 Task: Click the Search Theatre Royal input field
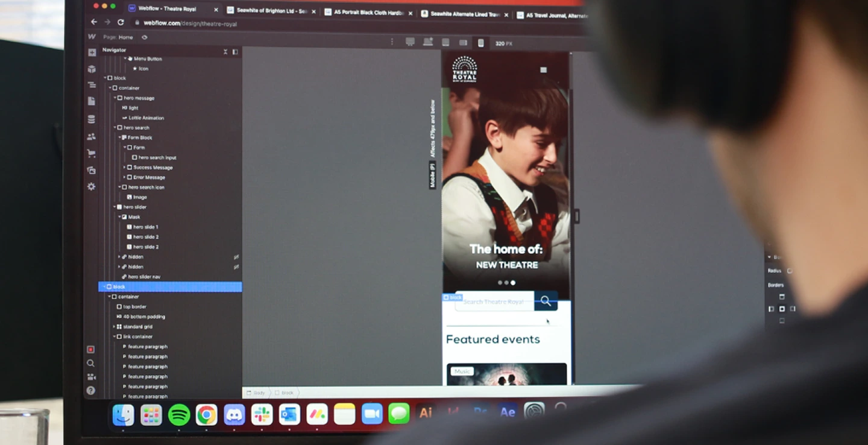(494, 301)
